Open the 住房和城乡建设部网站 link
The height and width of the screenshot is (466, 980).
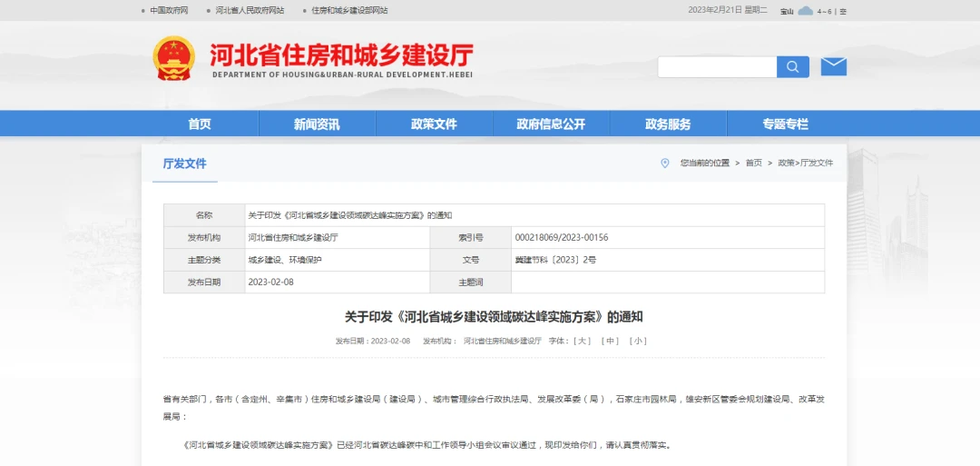click(x=349, y=11)
